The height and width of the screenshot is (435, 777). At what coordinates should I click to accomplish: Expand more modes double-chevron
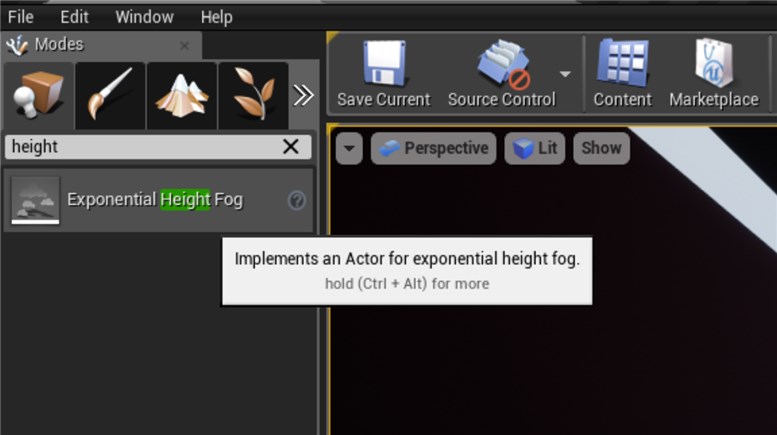(x=303, y=95)
